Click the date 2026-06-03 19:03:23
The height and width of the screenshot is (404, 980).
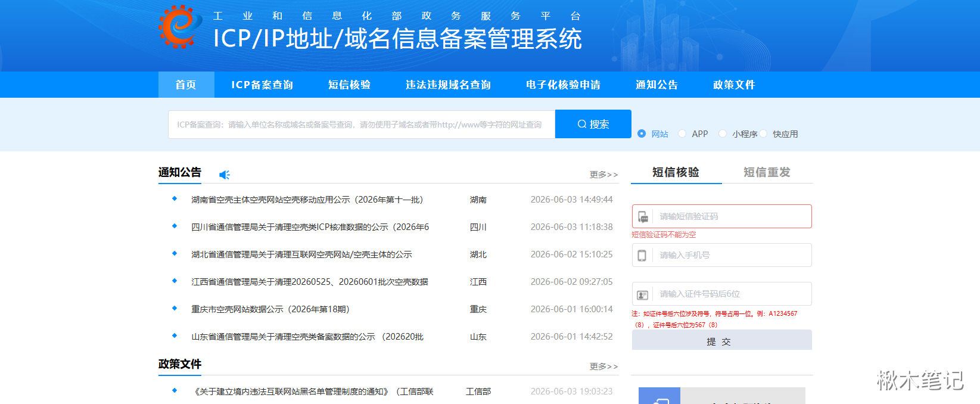[x=572, y=391]
